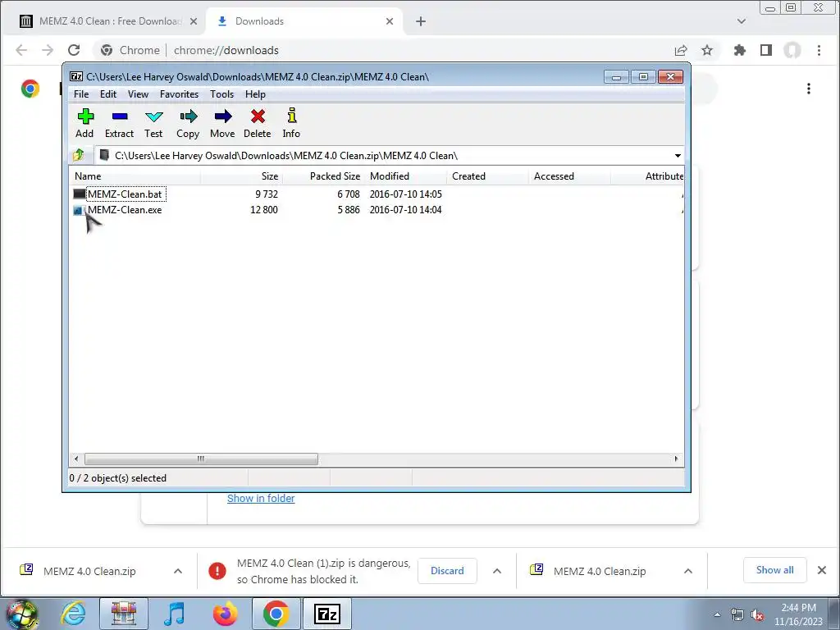Open the downloads page more actions menu
The image size is (840, 630).
click(x=809, y=89)
